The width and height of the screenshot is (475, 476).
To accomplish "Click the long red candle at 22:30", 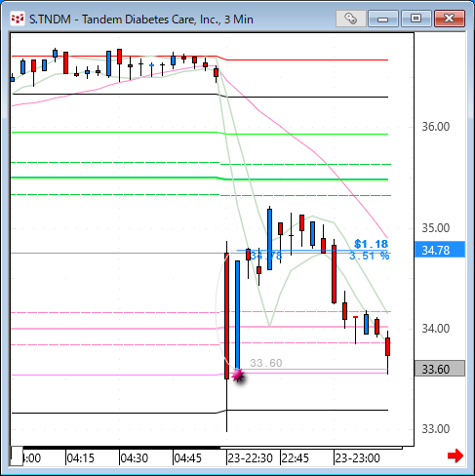I will pos(226,316).
